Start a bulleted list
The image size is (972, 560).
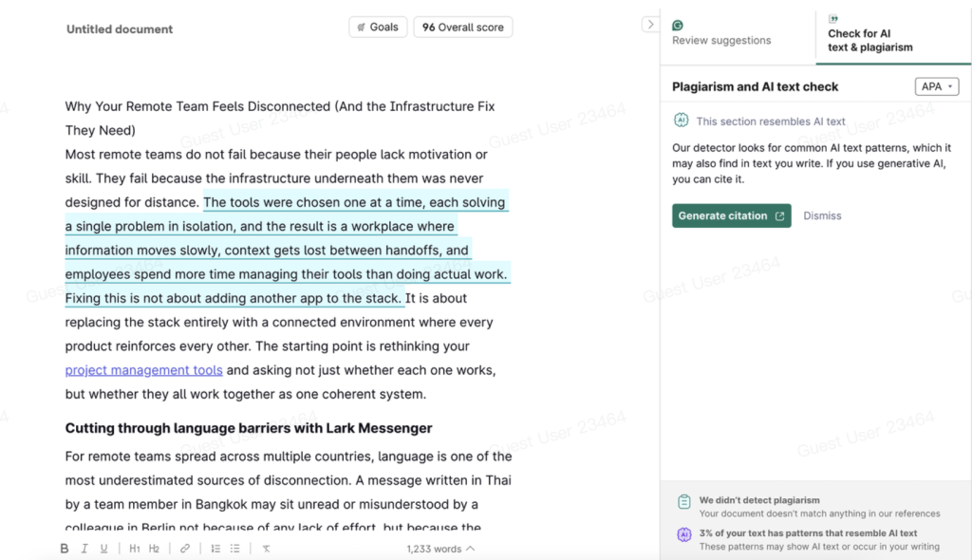[x=235, y=549]
